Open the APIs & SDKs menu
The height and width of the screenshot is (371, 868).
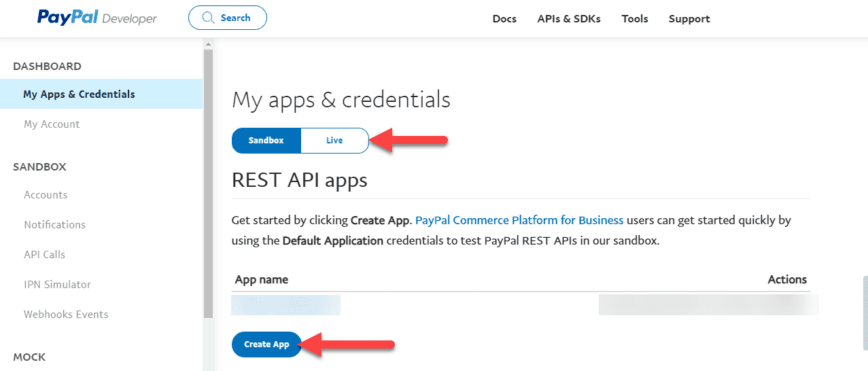coord(569,19)
